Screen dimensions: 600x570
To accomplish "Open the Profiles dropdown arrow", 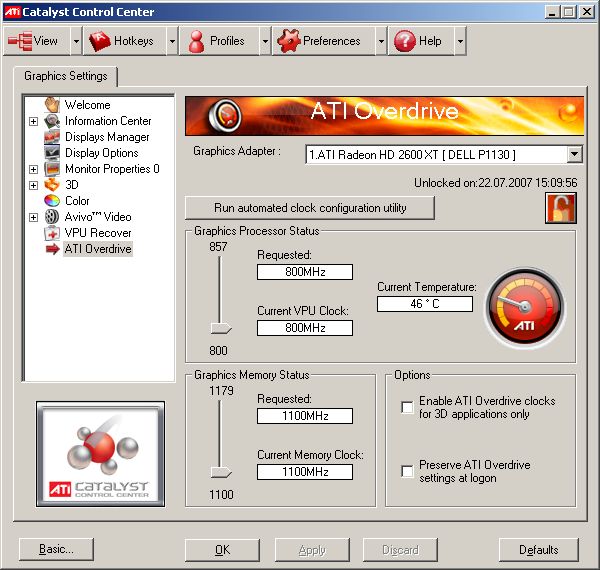I will [x=265, y=41].
